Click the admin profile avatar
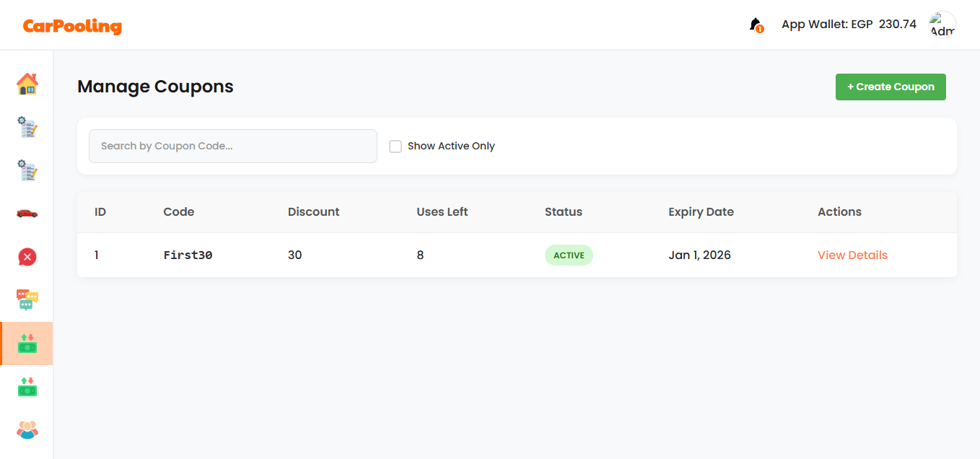This screenshot has width=980, height=459. click(942, 25)
